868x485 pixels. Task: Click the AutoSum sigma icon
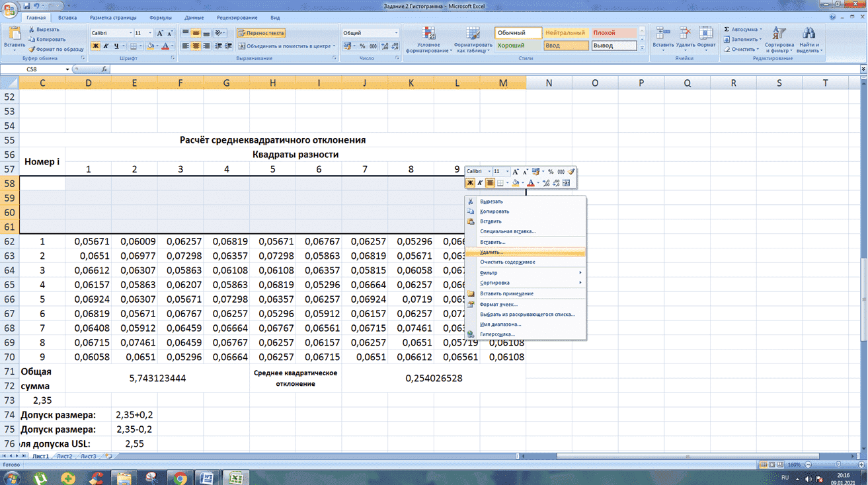coord(727,30)
